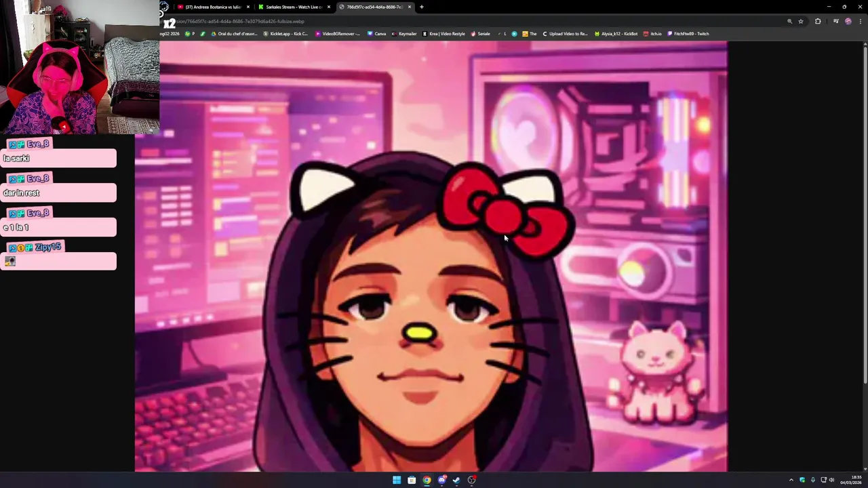This screenshot has width=868, height=488.
Task: Close the Andreea Bostanica tab
Action: (248, 7)
